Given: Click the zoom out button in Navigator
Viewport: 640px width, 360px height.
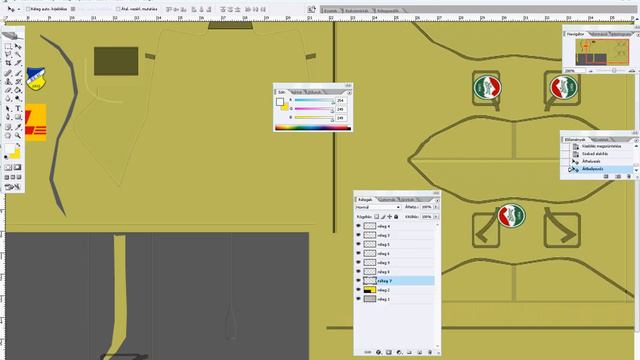Looking at the screenshot, I should pyautogui.click(x=591, y=71).
